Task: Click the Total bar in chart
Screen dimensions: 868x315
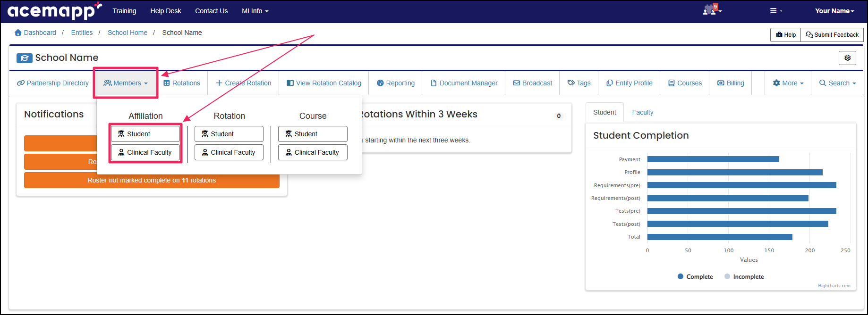Action: click(x=720, y=237)
